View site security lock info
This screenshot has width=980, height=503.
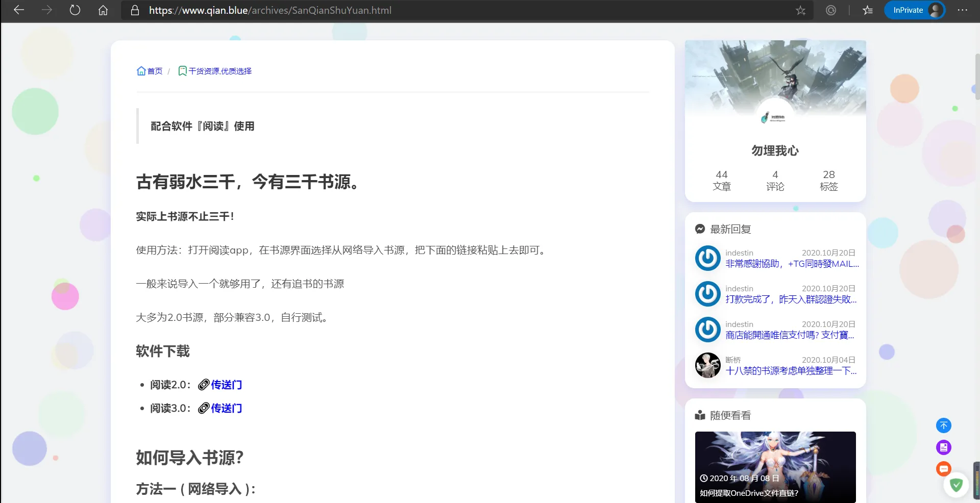tap(135, 10)
